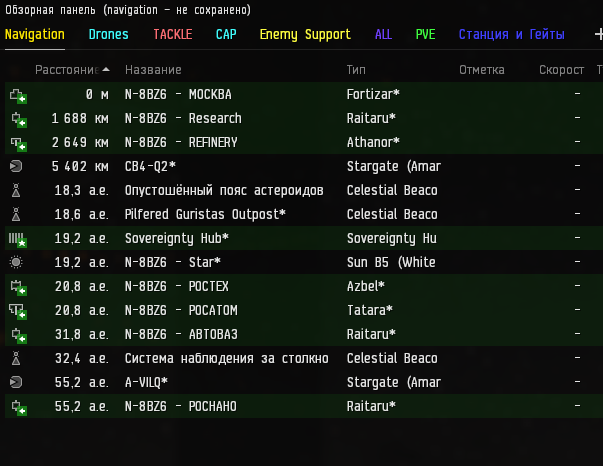Click the Azbel icon beside N-8BZ6 - РОСТЕХ
This screenshot has width=603, height=466.
18,288
